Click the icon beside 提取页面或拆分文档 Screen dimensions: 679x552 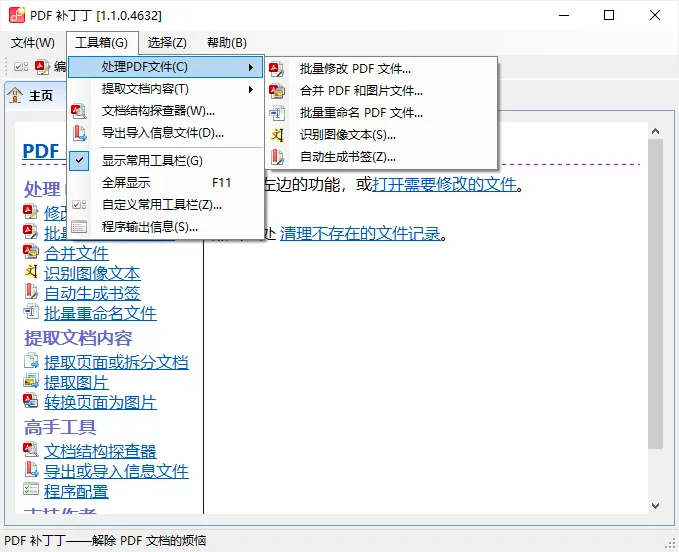31,361
